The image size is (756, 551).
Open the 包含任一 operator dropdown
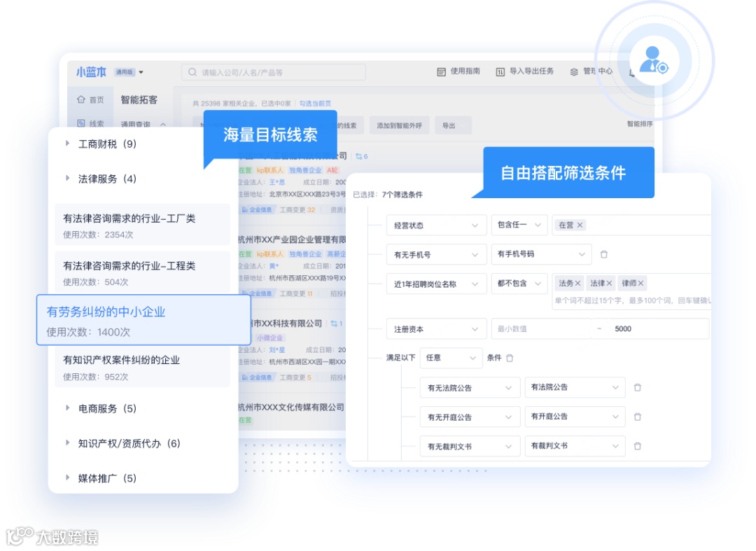point(519,225)
